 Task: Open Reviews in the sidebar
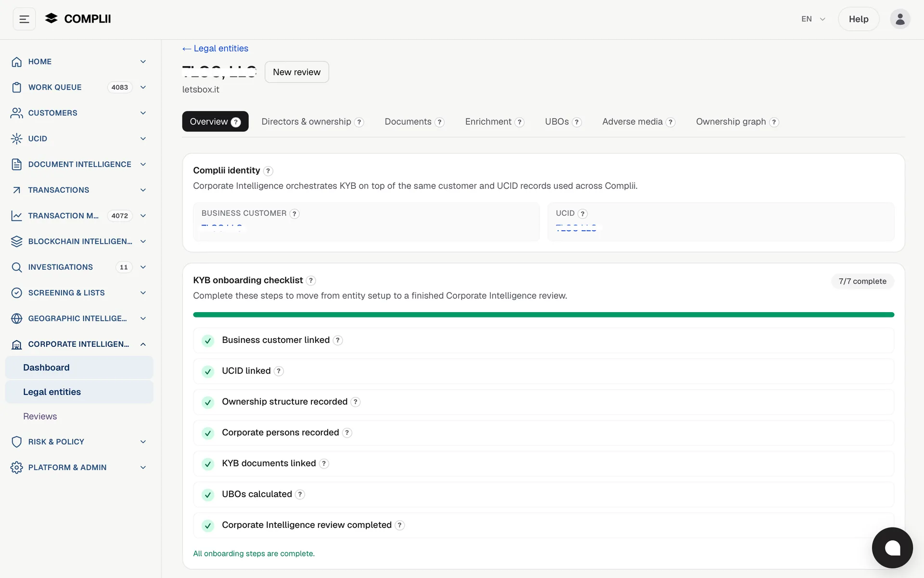point(79,416)
